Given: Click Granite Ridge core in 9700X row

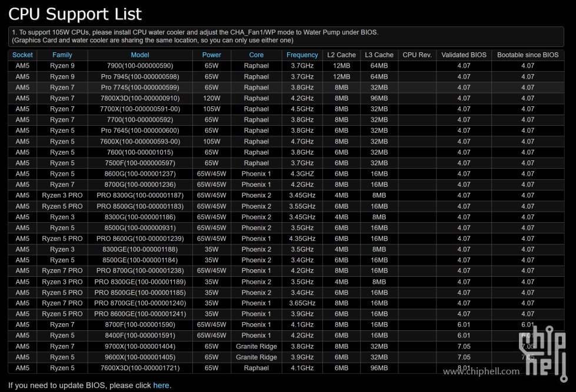Looking at the screenshot, I should pyautogui.click(x=256, y=347).
